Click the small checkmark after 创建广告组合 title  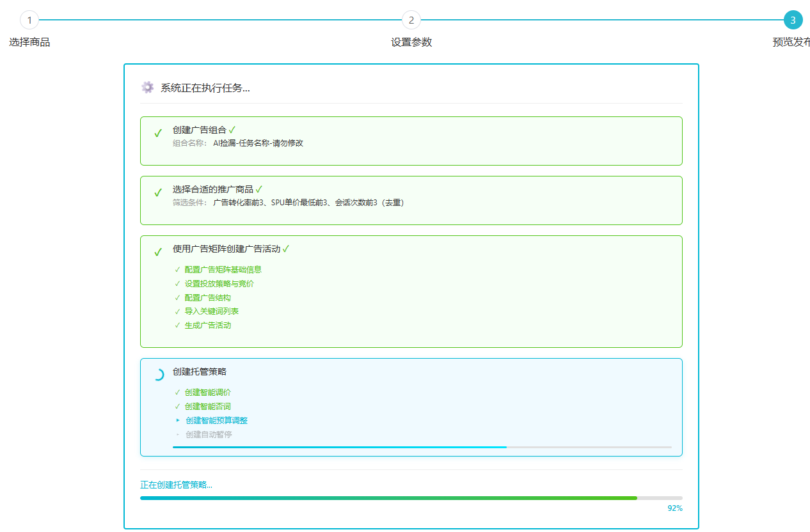pyautogui.click(x=232, y=130)
